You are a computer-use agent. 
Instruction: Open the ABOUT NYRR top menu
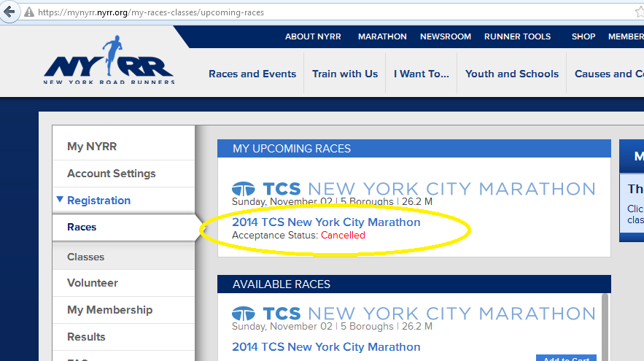pos(313,36)
